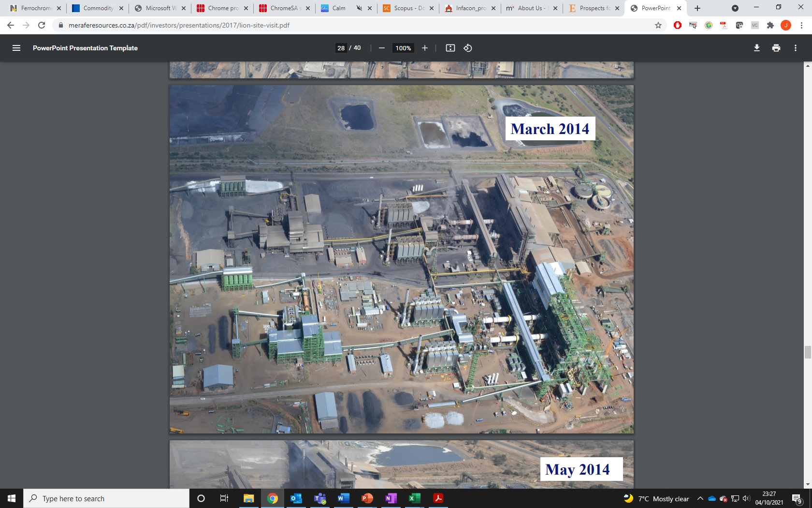Open PDF viewer more options menu
Viewport: 812px width, 508px height.
[796, 48]
